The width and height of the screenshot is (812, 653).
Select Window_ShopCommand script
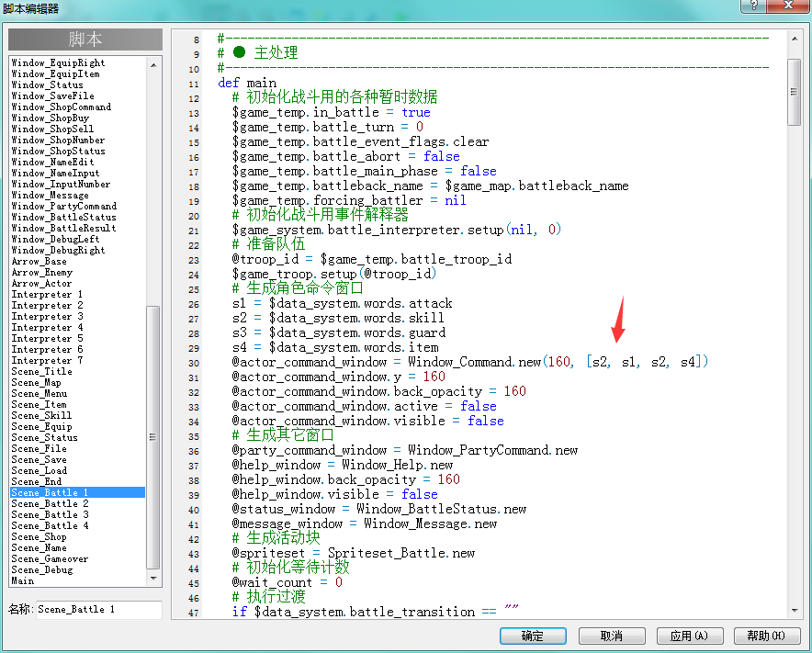[x=62, y=107]
